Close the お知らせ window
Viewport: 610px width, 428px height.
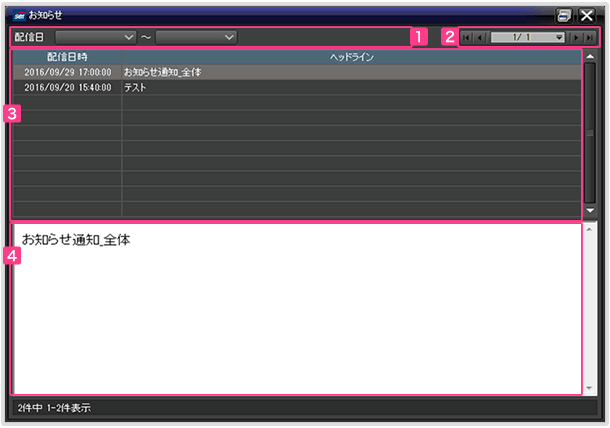click(x=586, y=16)
